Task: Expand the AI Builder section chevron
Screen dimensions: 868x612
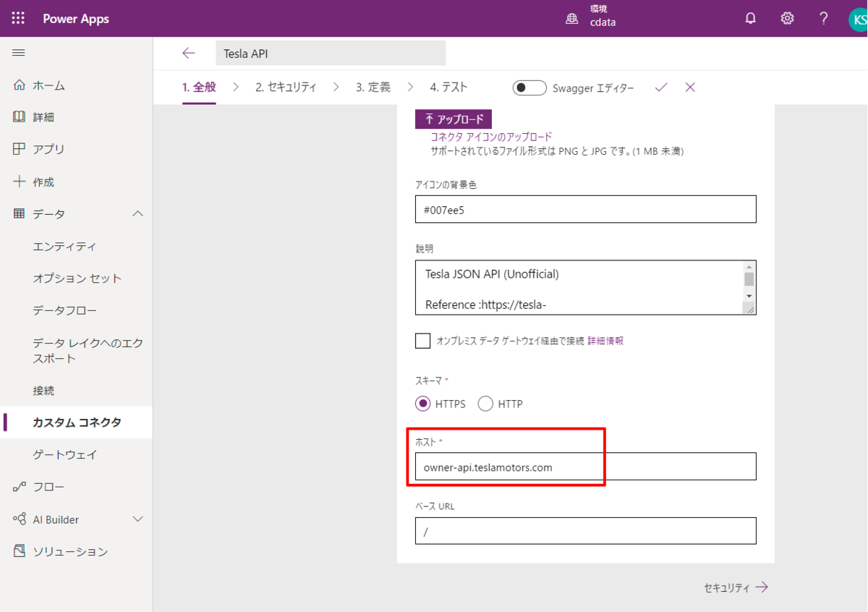Action: [x=137, y=519]
